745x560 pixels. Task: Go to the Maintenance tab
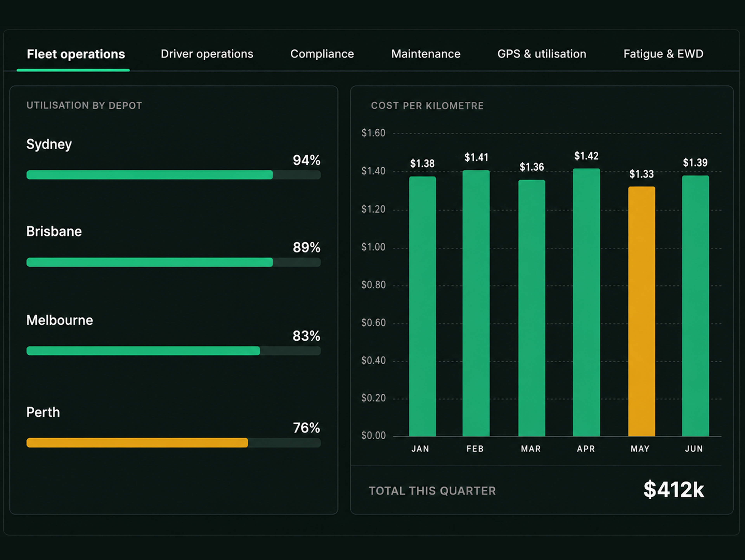click(x=426, y=54)
